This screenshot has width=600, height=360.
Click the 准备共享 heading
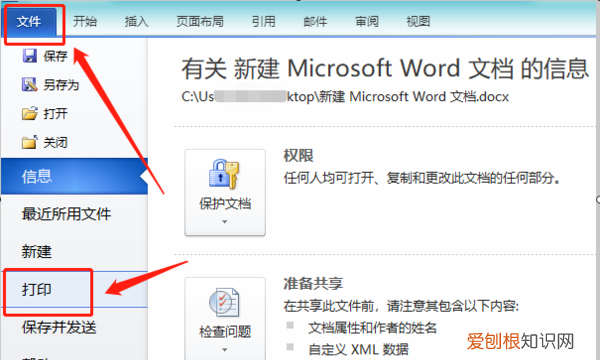[313, 283]
